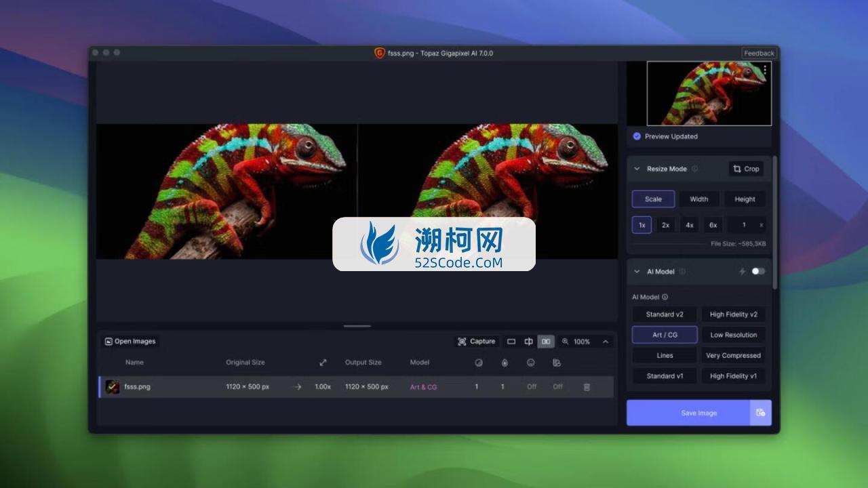Click the Model column header
868x488 pixels.
(x=420, y=363)
